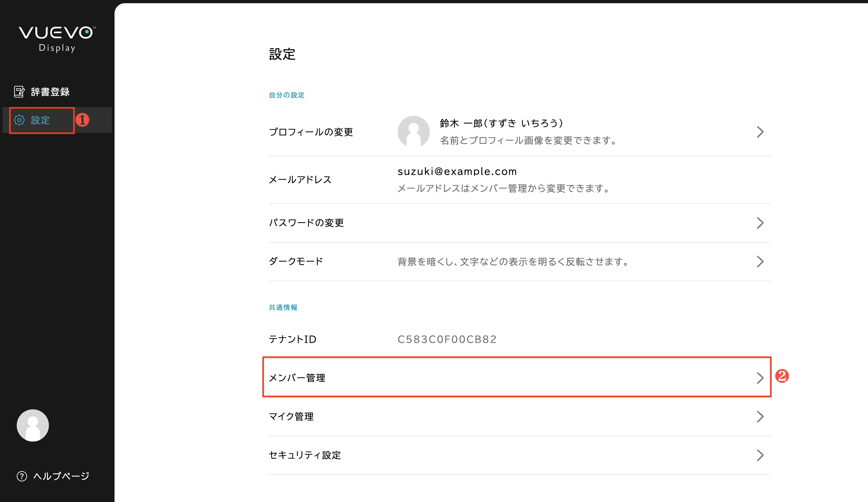Click the help question mark icon

point(22,476)
